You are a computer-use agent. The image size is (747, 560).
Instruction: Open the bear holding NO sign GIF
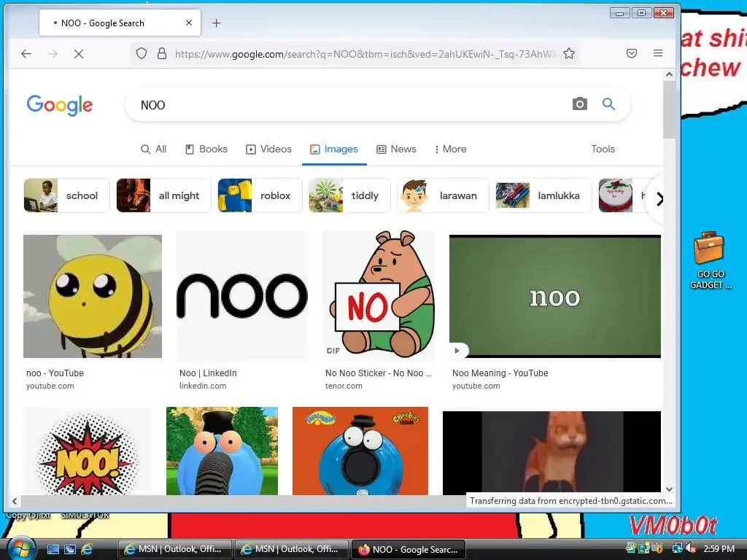379,296
